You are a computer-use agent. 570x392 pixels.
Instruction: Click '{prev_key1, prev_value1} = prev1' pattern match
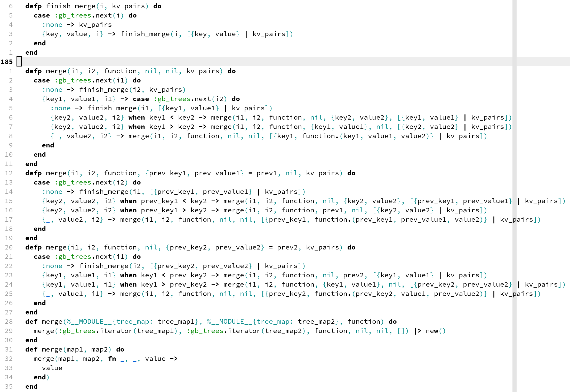211,173
